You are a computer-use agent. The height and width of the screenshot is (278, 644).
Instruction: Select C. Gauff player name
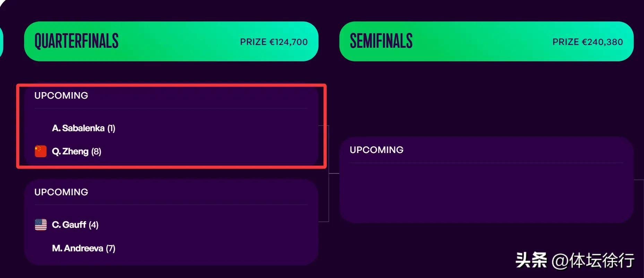coord(69,225)
